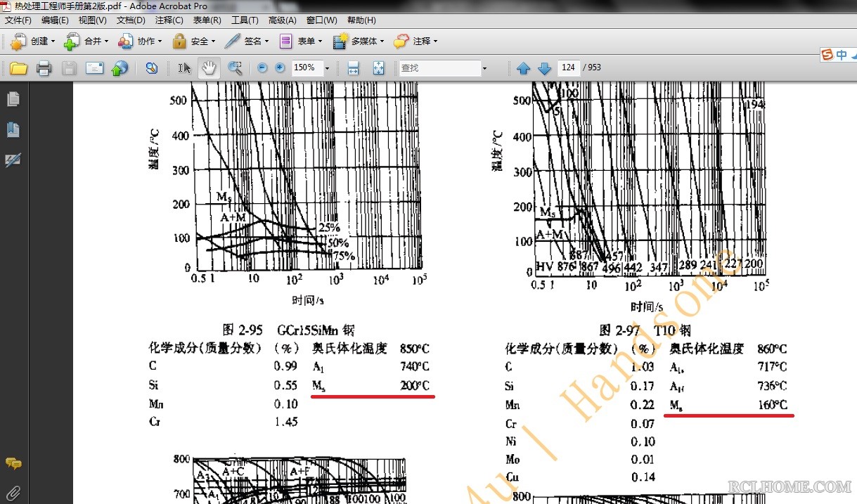This screenshot has height=504, width=857.
Task: Zoom out with the minus button
Action: point(263,68)
